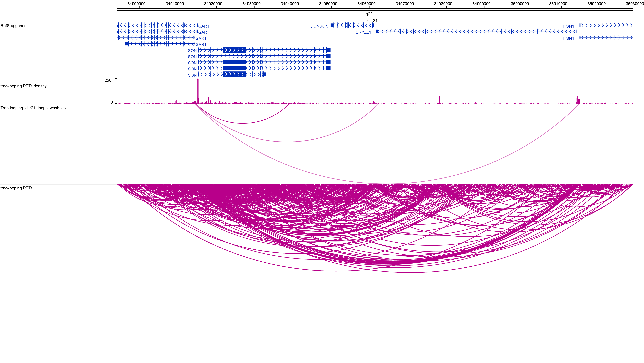Select the trac-looping PETs track label
This screenshot has width=644, height=363.
point(17,188)
